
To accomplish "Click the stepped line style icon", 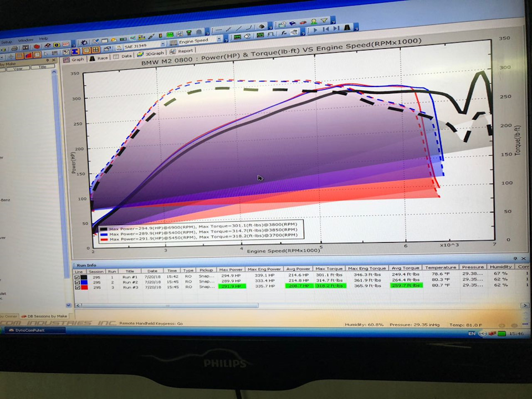I will [x=228, y=29].
